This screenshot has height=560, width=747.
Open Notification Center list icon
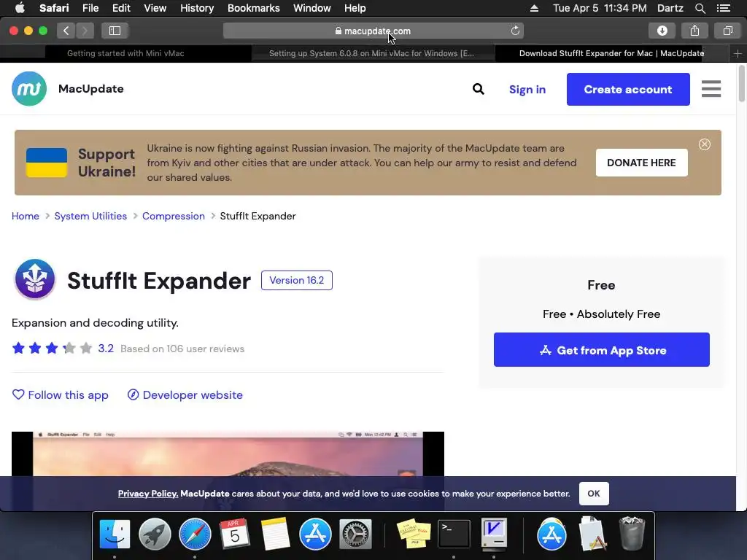pyautogui.click(x=724, y=8)
